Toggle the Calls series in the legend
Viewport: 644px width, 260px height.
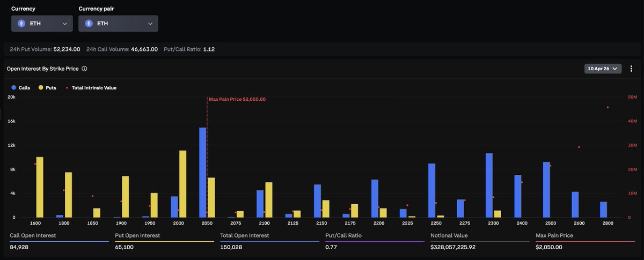[x=20, y=87]
